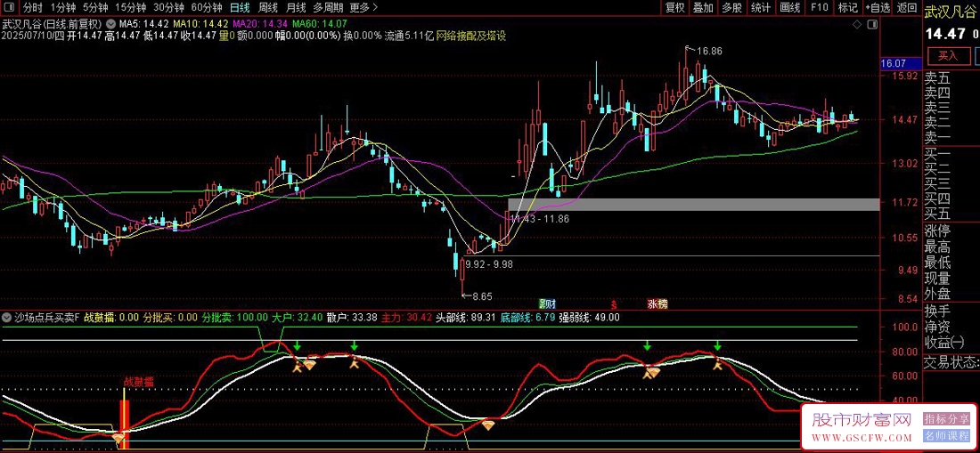Click the 收益(一) row in quote panel
Image resolution: width=980 pixels, height=453 pixels.
click(951, 342)
